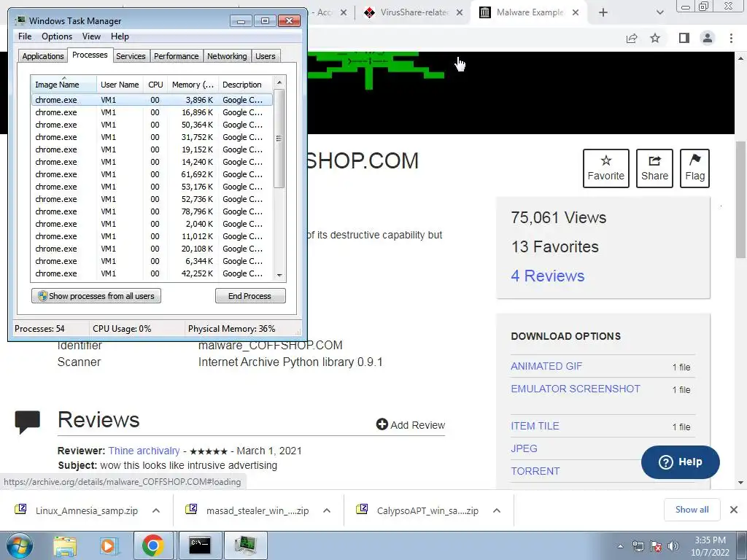Switch to the Applications tab
Image resolution: width=747 pixels, height=560 pixels.
point(43,56)
